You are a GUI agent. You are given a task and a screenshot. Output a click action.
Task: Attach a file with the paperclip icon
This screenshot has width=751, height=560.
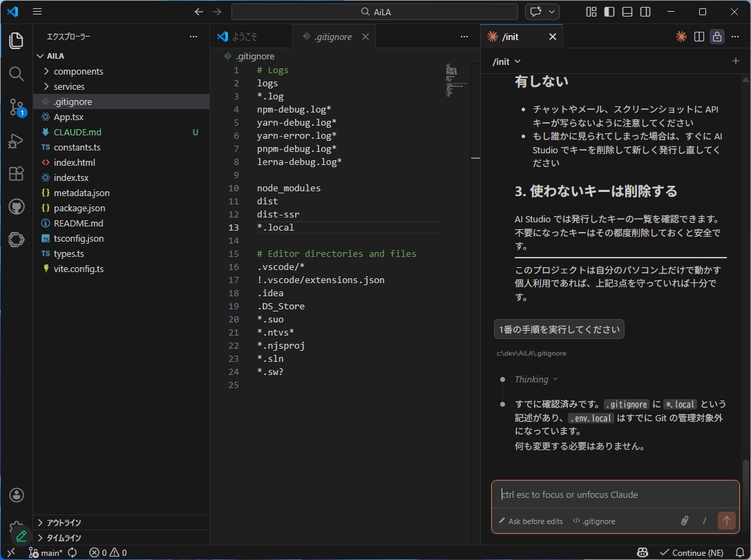click(685, 521)
